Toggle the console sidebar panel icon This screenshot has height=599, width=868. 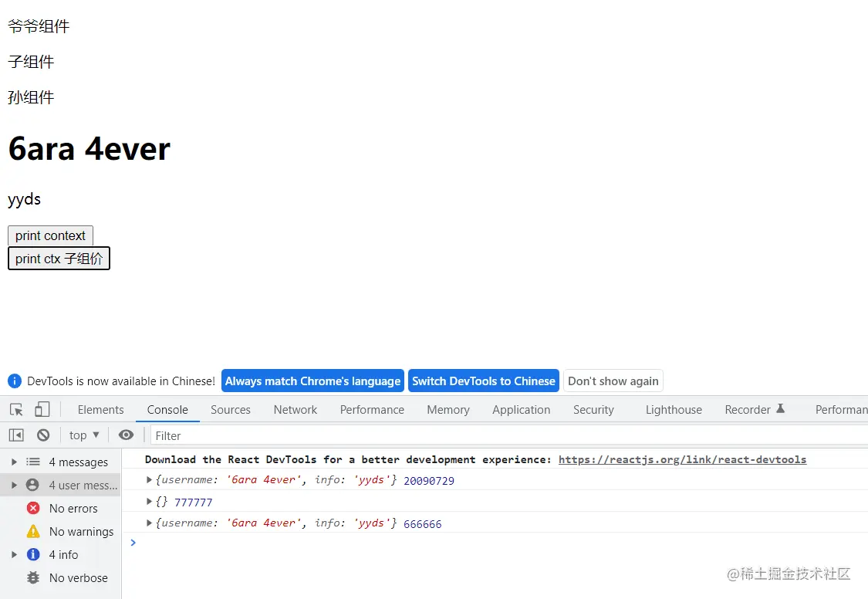(17, 435)
